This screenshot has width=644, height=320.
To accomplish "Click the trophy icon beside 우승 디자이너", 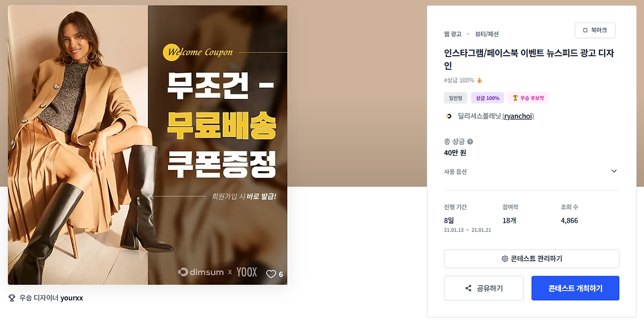I will pyautogui.click(x=12, y=298).
